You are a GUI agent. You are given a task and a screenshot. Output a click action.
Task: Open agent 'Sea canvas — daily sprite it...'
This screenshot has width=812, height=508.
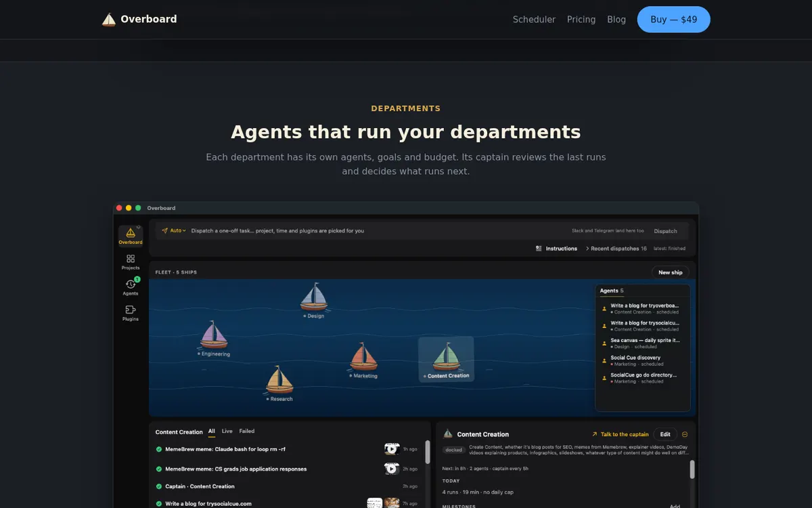[641, 343]
